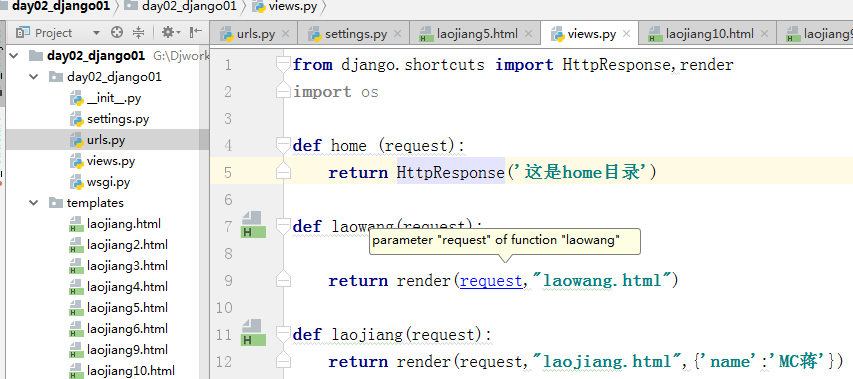Click the parameter request tooltip

505,241
